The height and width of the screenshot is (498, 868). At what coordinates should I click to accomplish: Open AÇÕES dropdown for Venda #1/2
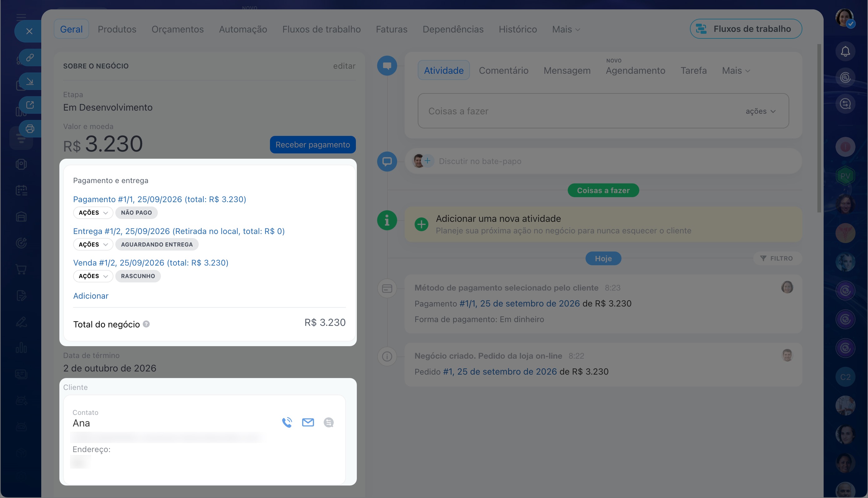pos(93,276)
